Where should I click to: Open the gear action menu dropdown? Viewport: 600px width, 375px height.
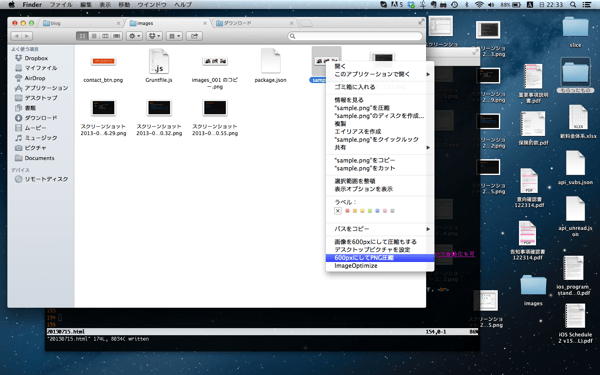(x=134, y=36)
